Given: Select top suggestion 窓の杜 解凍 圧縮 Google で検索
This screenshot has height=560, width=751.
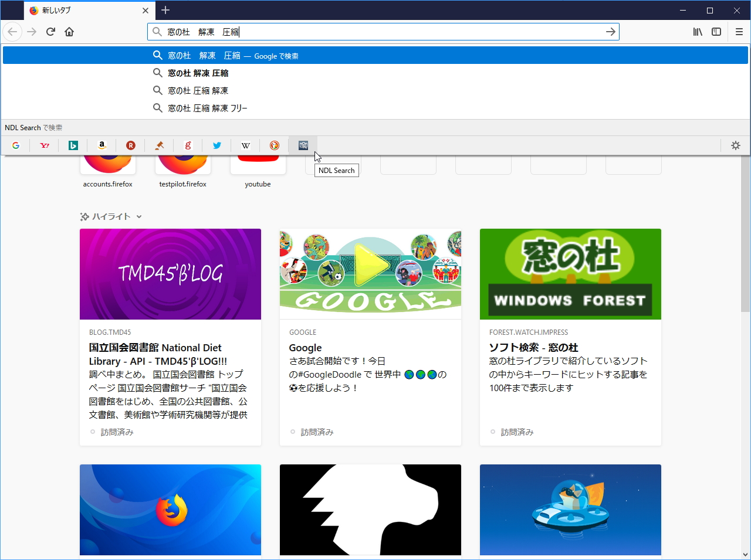Looking at the screenshot, I should pos(375,56).
